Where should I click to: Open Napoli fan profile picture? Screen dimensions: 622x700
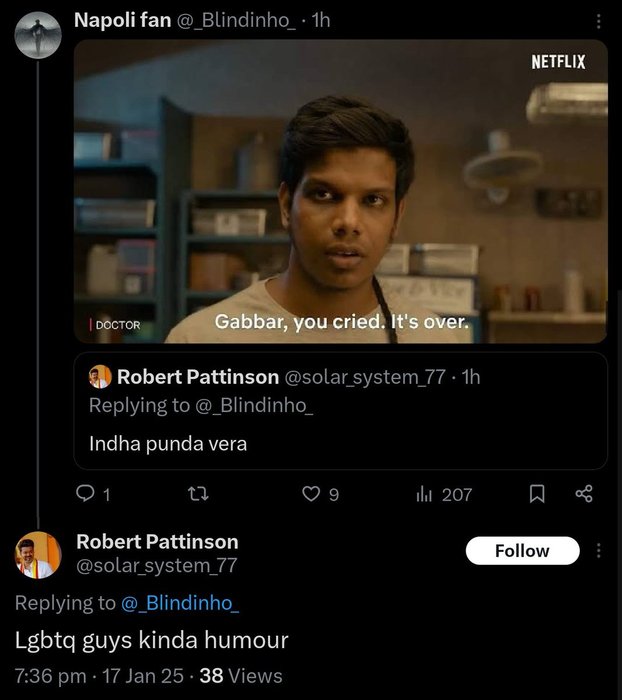(x=39, y=37)
